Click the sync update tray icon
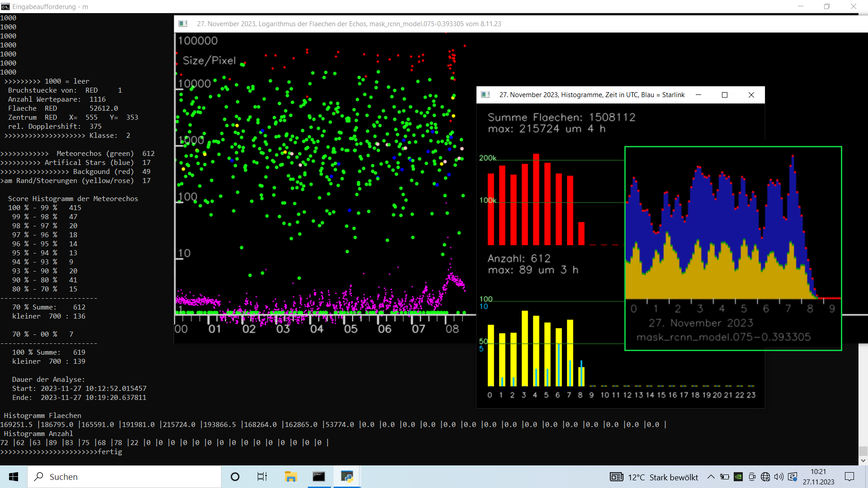Viewport: 868px width, 488px height. pyautogui.click(x=793, y=477)
